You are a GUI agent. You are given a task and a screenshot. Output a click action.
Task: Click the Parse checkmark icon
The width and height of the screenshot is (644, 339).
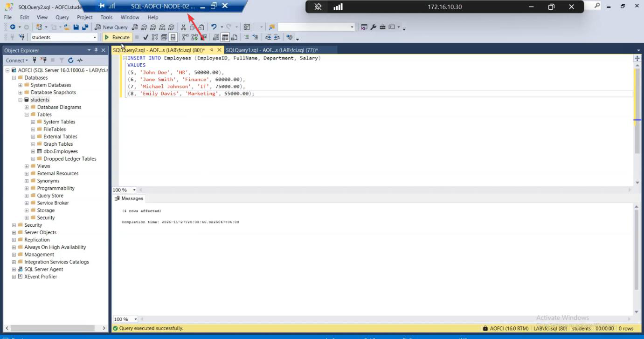(145, 37)
